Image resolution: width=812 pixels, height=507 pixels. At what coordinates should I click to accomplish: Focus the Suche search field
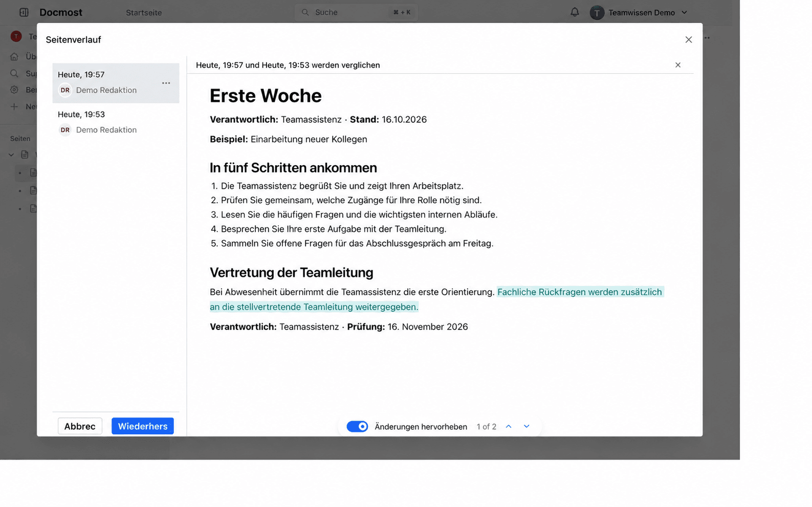pyautogui.click(x=356, y=12)
